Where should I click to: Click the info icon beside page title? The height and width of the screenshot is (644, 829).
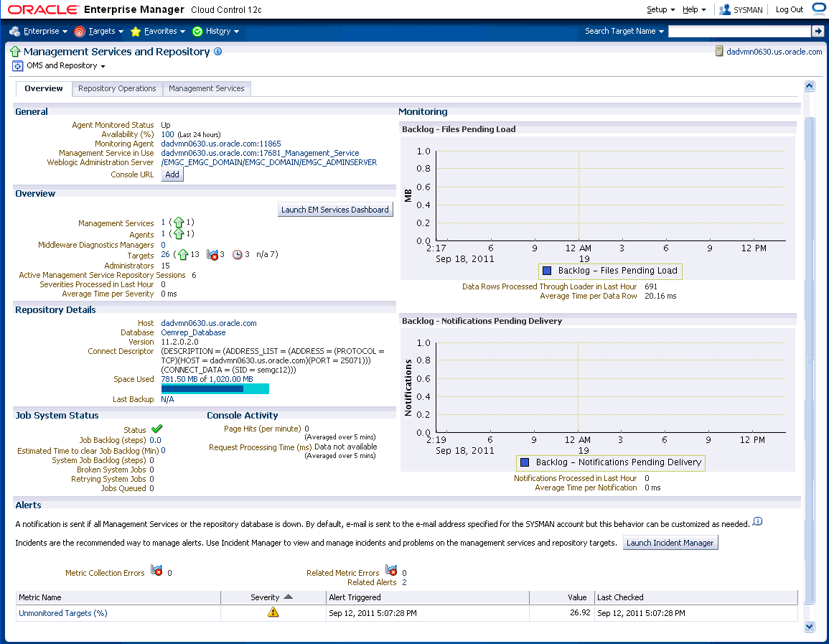point(217,51)
